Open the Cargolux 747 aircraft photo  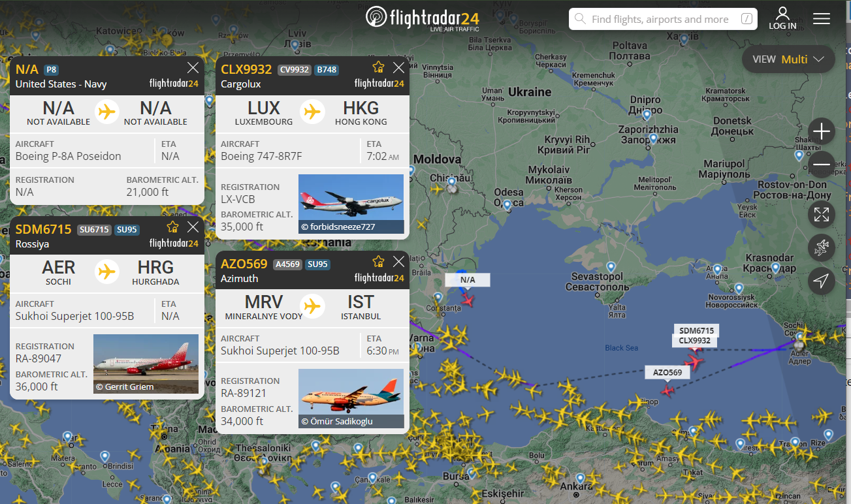pos(351,204)
